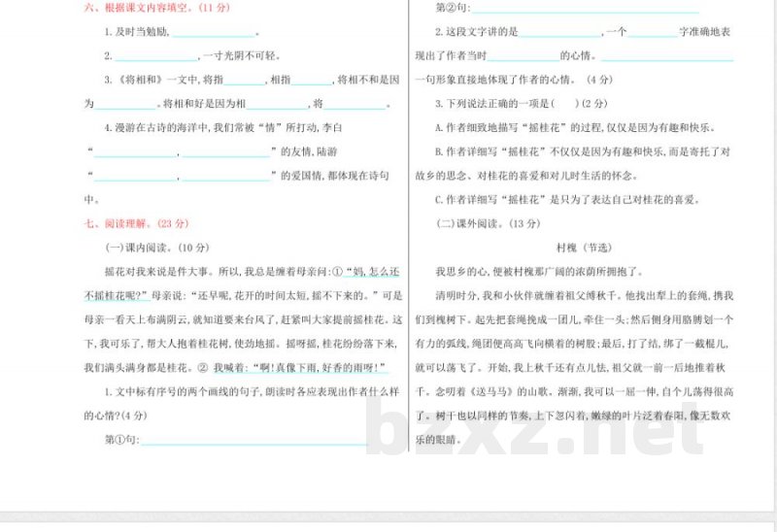The image size is (777, 532).
Task: Click text '一句形象直接地体现了作者的心情'
Action: [x=494, y=80]
